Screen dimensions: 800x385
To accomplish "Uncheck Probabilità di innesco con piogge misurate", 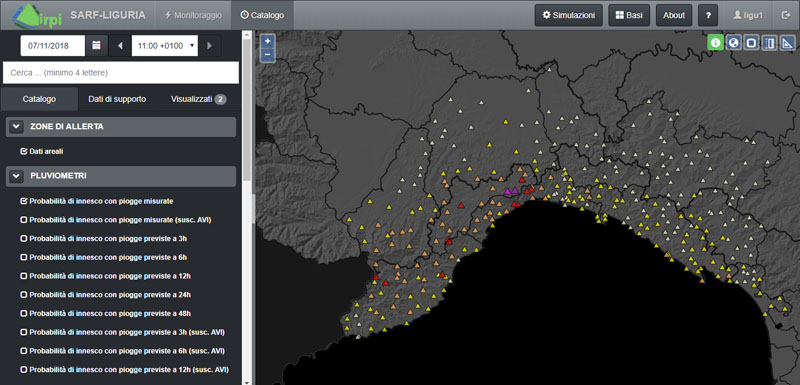I will (23, 201).
